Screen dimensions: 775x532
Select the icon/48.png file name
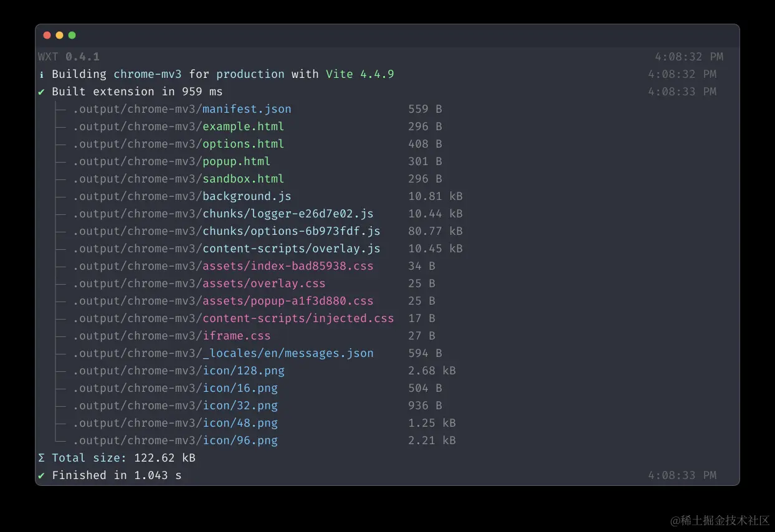tap(240, 423)
